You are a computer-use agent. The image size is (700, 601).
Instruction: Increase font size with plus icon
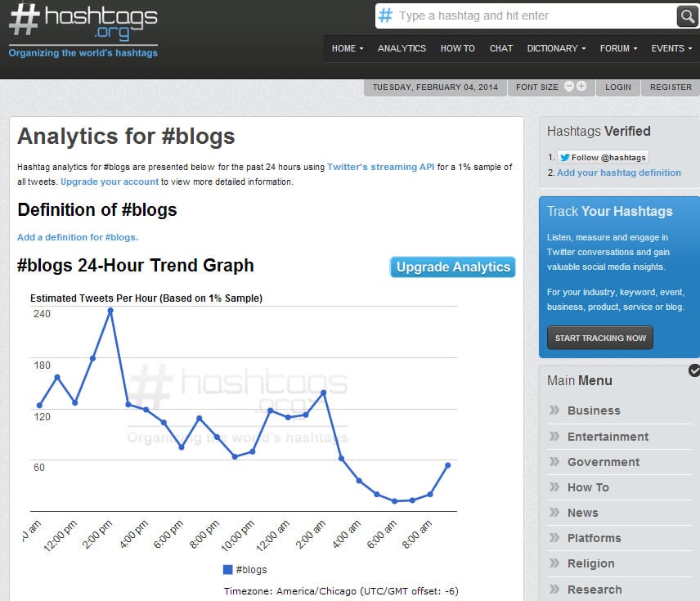point(581,86)
